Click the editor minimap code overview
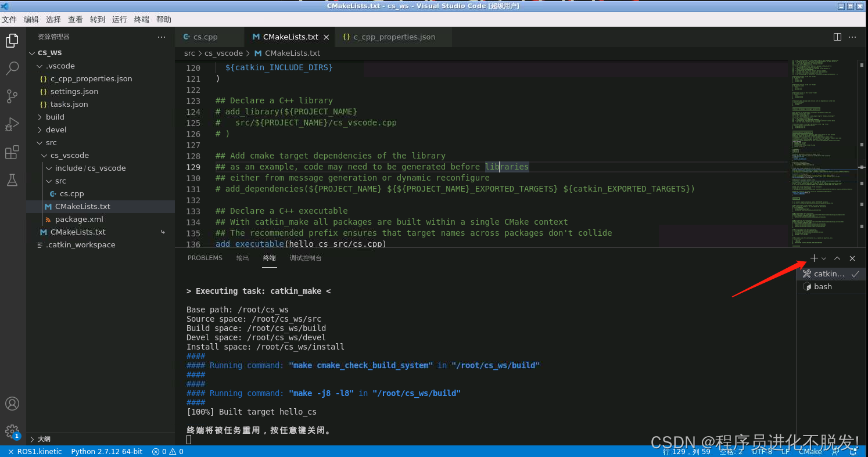The height and width of the screenshot is (457, 868). [x=826, y=152]
